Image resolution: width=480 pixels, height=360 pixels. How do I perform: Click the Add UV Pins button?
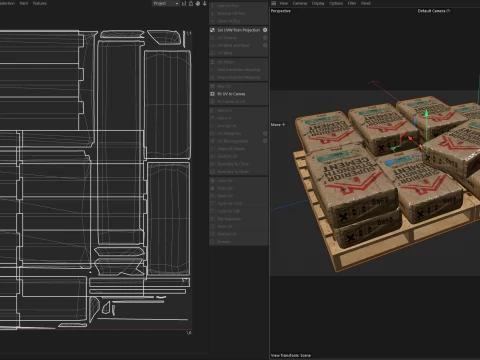coord(228,6)
